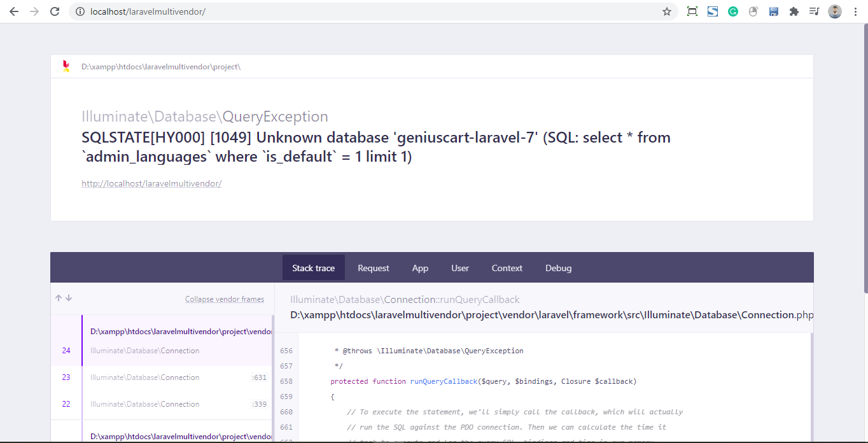Click code line number 660
This screenshot has height=443, width=868.
(286, 412)
